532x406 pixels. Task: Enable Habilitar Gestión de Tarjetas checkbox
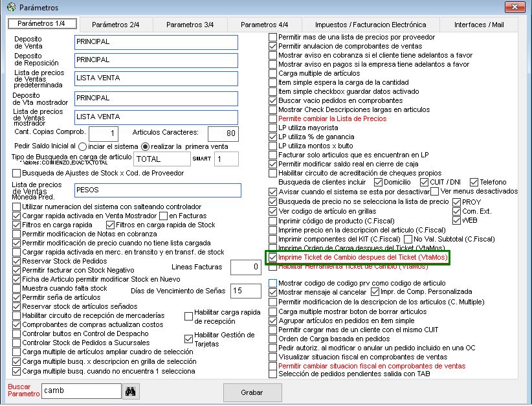[x=189, y=337]
